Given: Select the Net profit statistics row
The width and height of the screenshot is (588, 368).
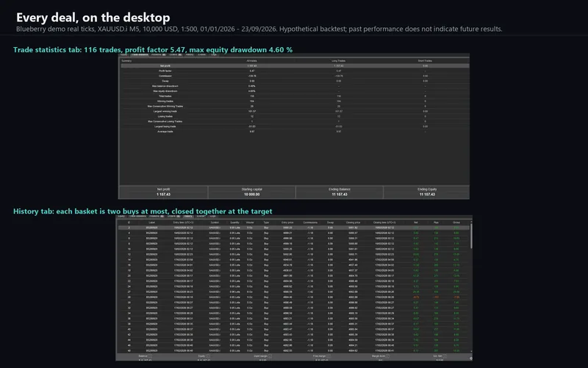Looking at the screenshot, I should tap(295, 66).
